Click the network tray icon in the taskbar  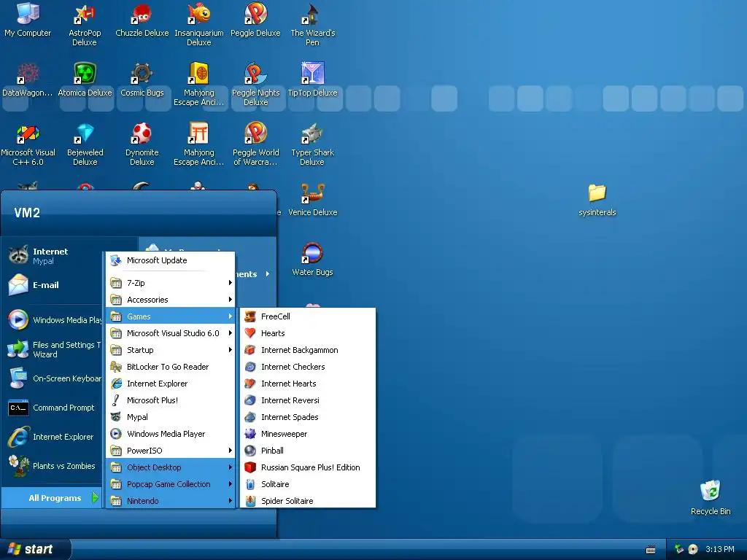(x=679, y=549)
